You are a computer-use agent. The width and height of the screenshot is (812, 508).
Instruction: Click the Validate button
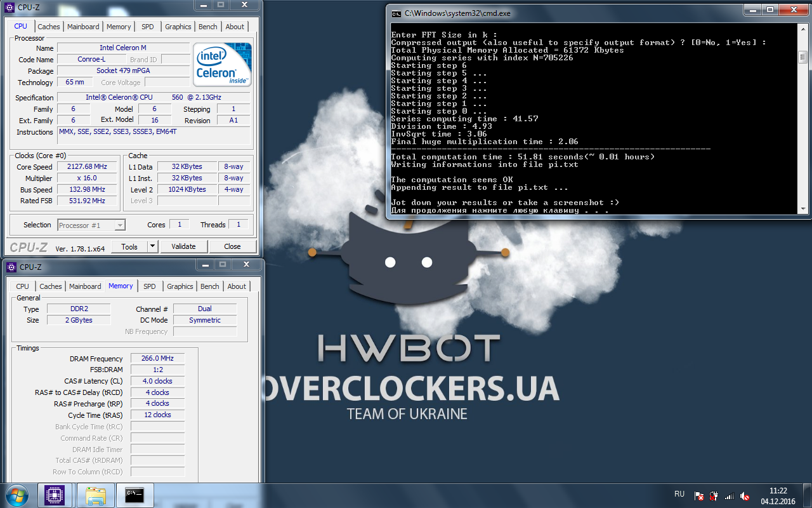pyautogui.click(x=183, y=246)
